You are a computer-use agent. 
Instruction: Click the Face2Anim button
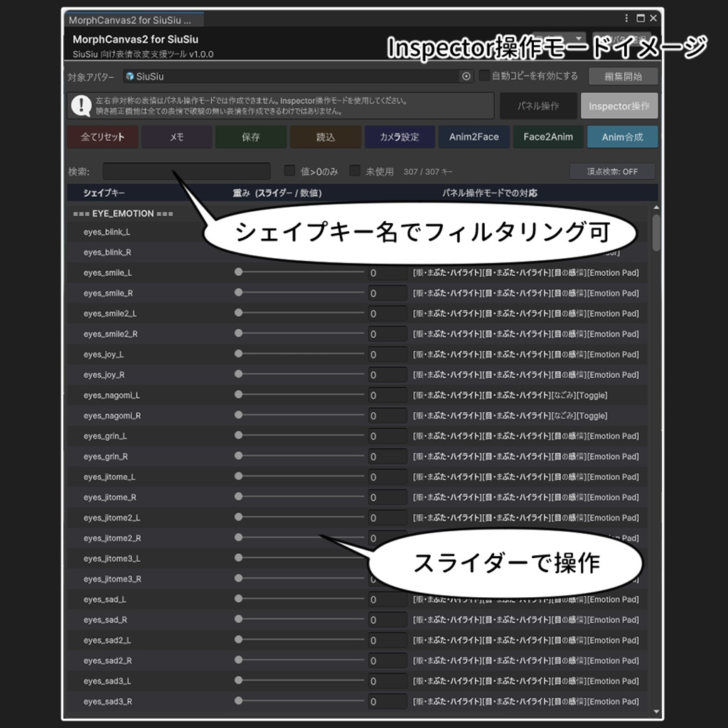pyautogui.click(x=548, y=137)
